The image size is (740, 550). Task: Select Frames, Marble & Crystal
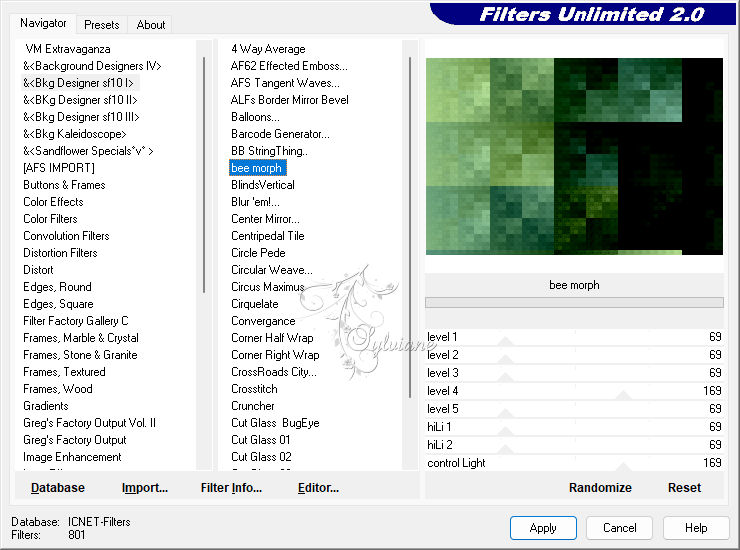click(81, 338)
